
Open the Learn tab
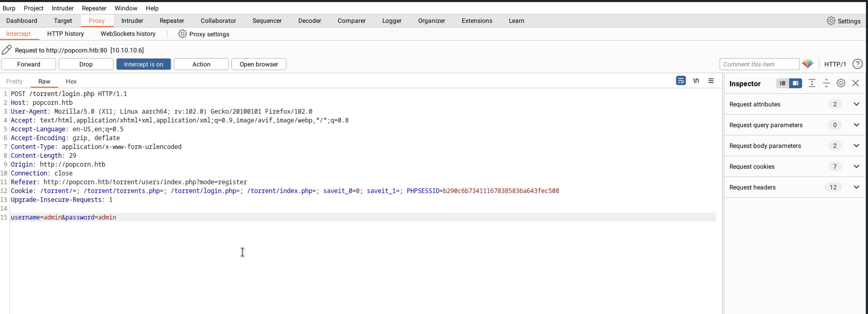(516, 21)
